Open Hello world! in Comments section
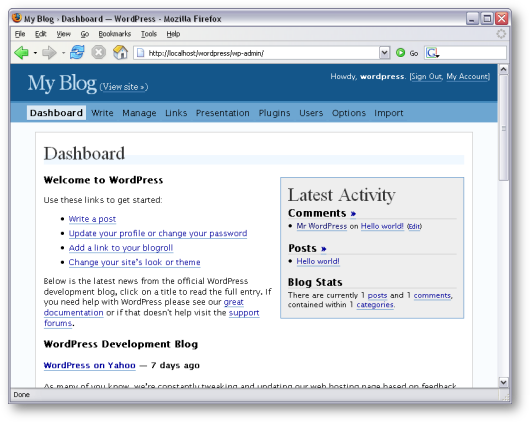Image resolution: width=530 pixels, height=422 pixels. [x=382, y=226]
